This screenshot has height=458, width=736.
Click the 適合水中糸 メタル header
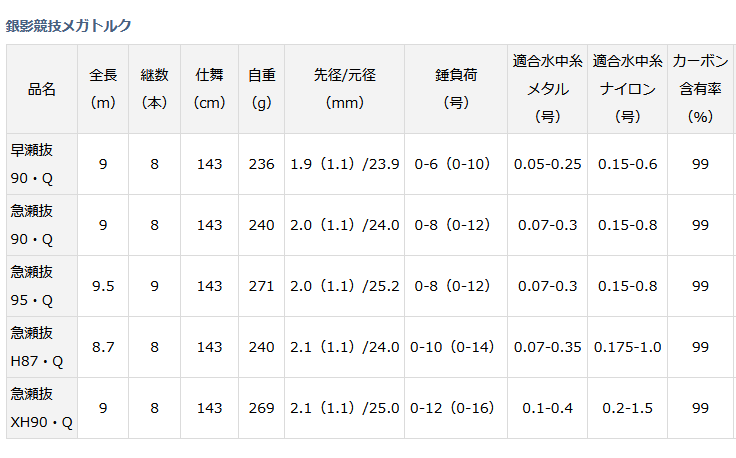(547, 89)
